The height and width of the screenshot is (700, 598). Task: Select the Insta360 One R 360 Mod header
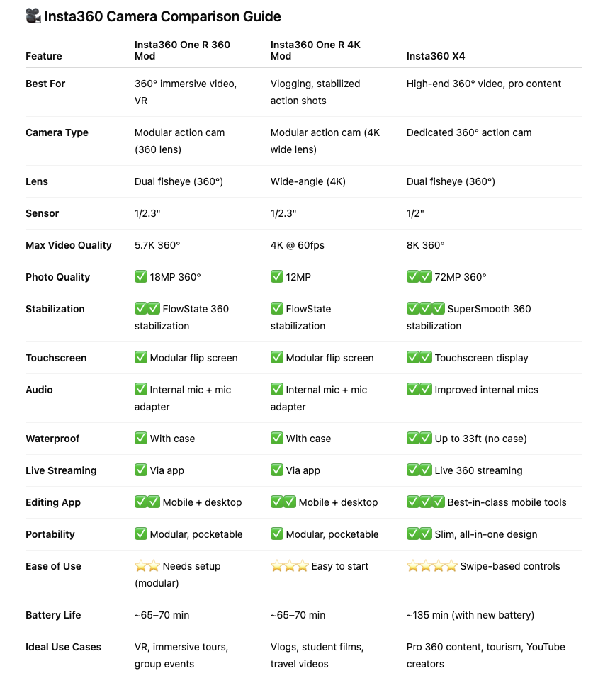[x=182, y=50]
